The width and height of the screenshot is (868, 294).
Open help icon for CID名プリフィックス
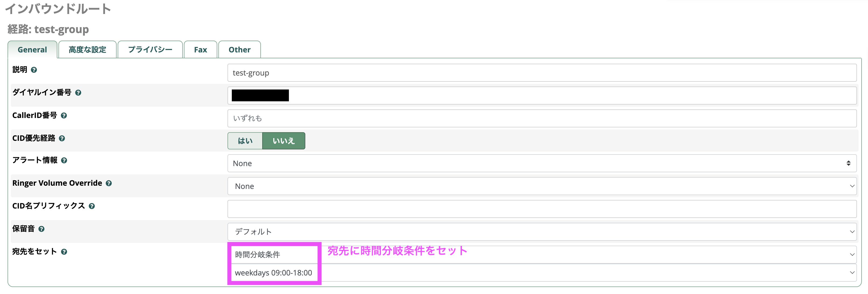[x=92, y=206]
